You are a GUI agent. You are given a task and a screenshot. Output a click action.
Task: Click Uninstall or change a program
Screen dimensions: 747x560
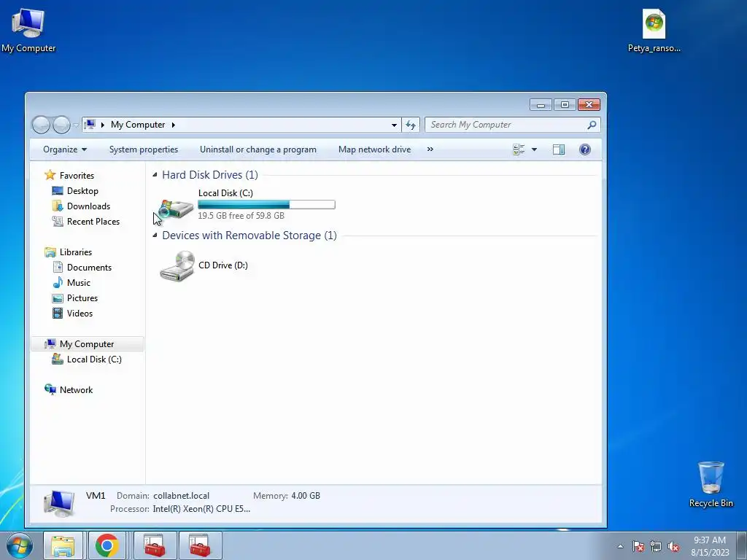[x=258, y=149]
